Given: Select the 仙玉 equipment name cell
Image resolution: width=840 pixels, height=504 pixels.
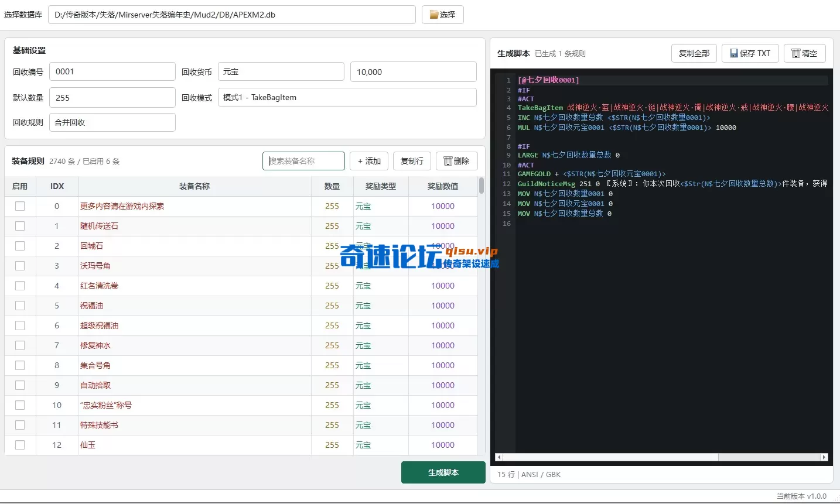Looking at the screenshot, I should (194, 445).
